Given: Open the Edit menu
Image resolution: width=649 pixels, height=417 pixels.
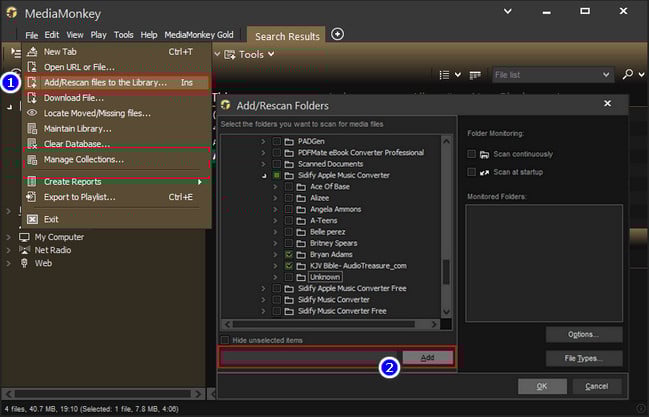Looking at the screenshot, I should [52, 35].
